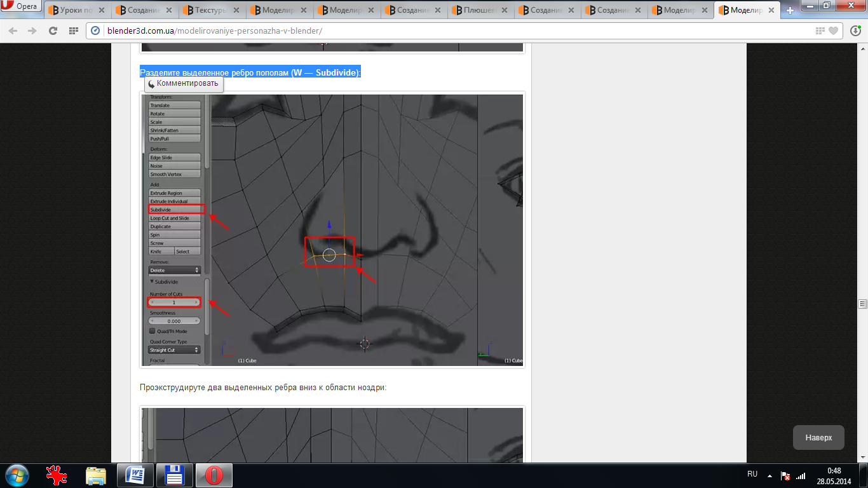Open the Straight Cut corner type dropdown
This screenshot has height=488, width=868.
pyautogui.click(x=174, y=349)
